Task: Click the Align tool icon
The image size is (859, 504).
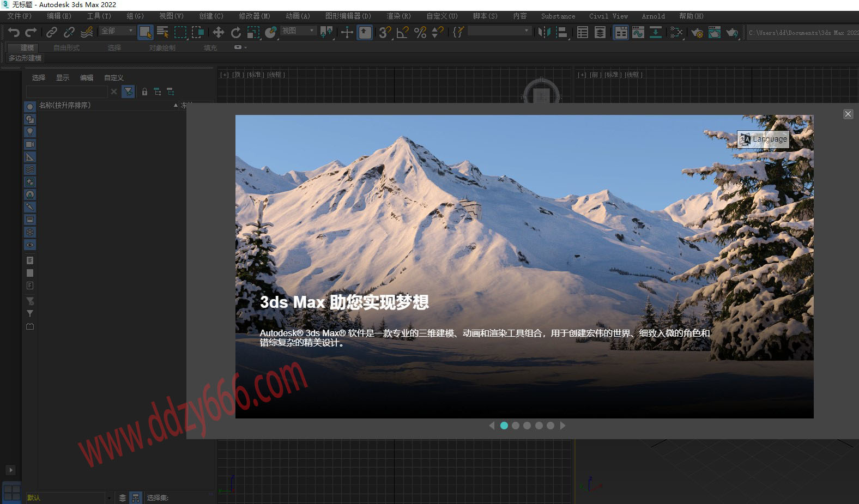Action: [x=562, y=32]
